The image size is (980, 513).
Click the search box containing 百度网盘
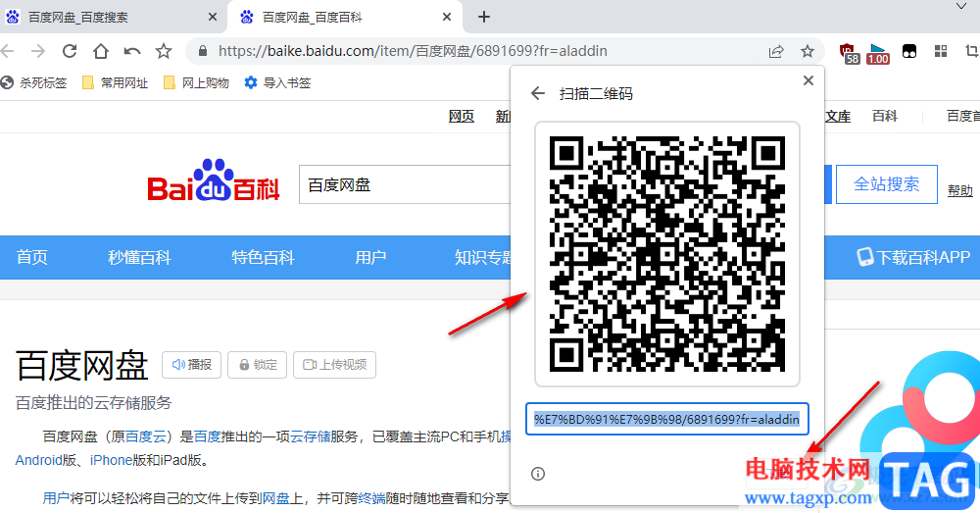pyautogui.click(x=405, y=184)
